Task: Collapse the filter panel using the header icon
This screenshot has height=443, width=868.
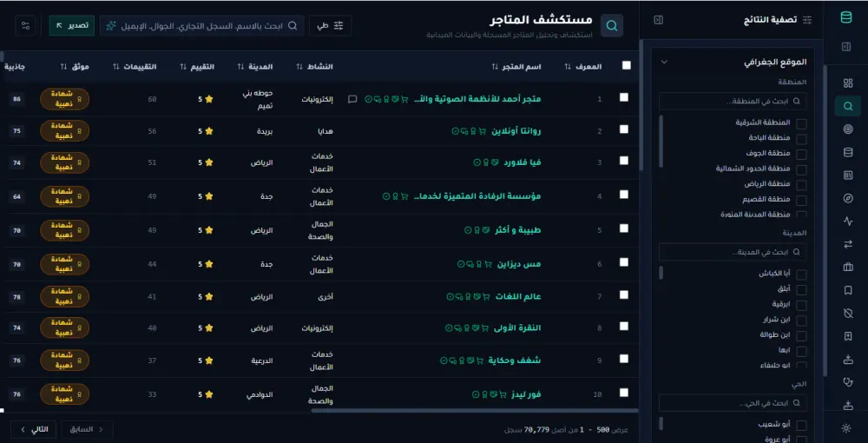Action: [658, 20]
